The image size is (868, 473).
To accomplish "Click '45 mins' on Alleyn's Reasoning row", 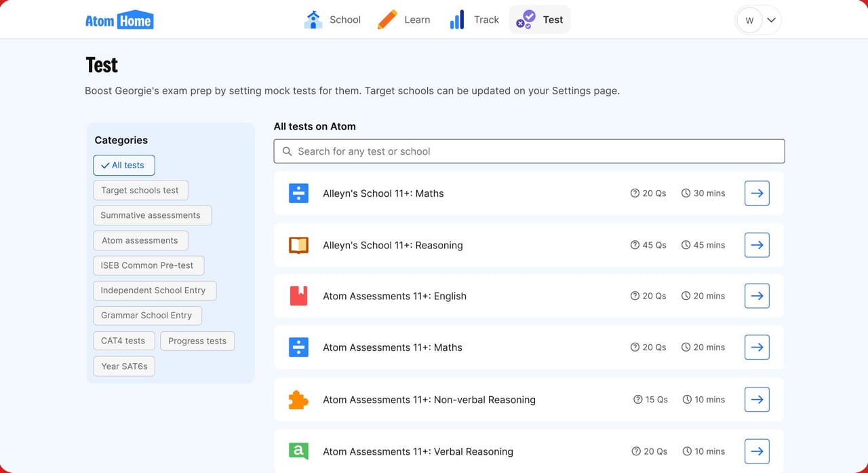I will [x=709, y=245].
